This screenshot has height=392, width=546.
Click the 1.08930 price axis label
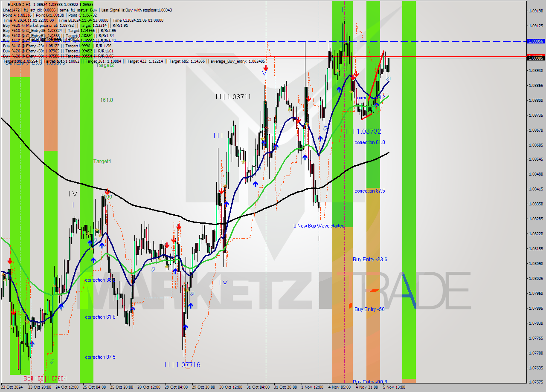click(536, 70)
